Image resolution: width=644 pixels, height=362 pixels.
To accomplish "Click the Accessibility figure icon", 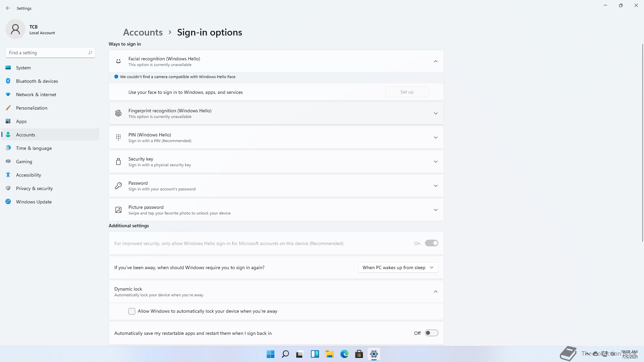I will [x=8, y=175].
